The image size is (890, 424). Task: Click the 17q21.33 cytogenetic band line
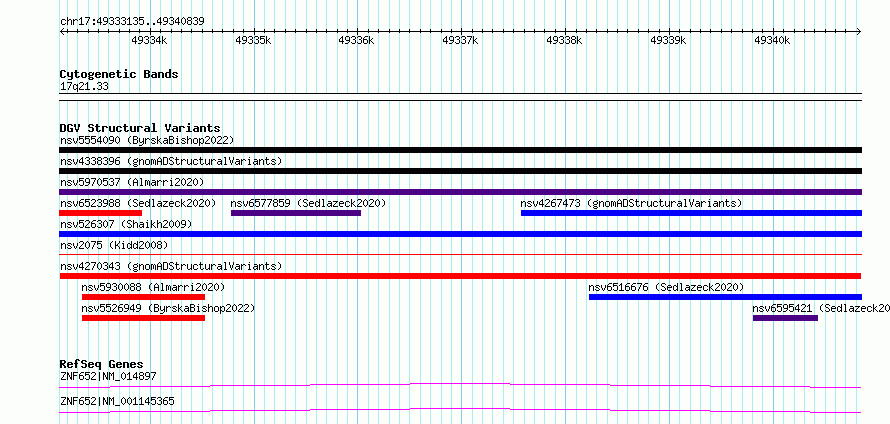pos(460,97)
